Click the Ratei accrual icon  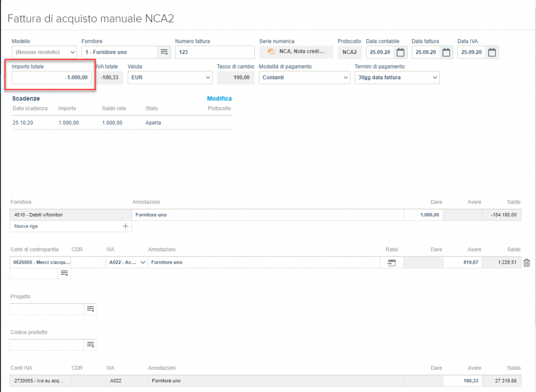(392, 263)
